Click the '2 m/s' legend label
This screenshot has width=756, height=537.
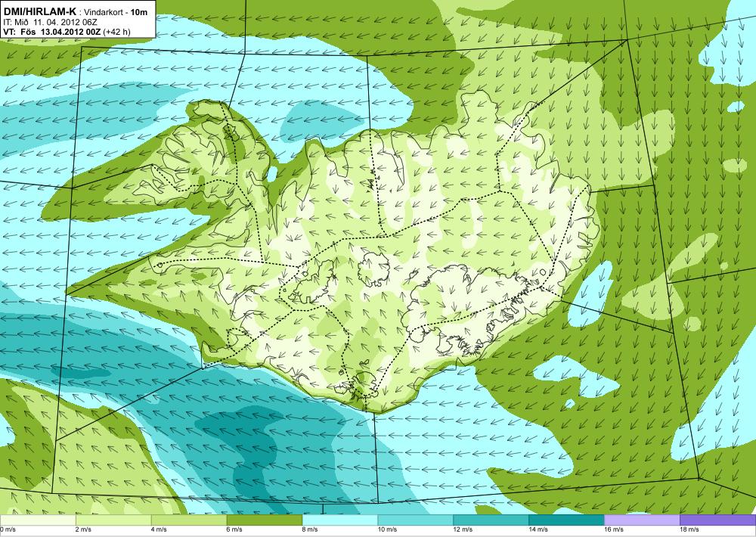pyautogui.click(x=84, y=529)
